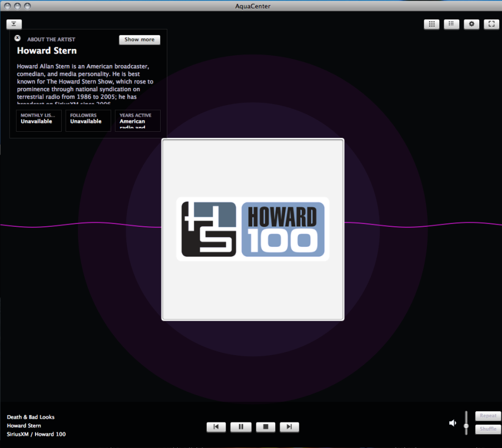
Task: Skip to the next track
Action: 290,427
